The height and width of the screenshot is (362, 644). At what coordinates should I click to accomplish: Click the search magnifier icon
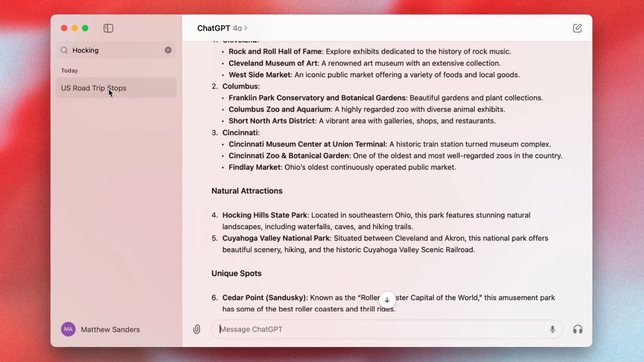64,50
